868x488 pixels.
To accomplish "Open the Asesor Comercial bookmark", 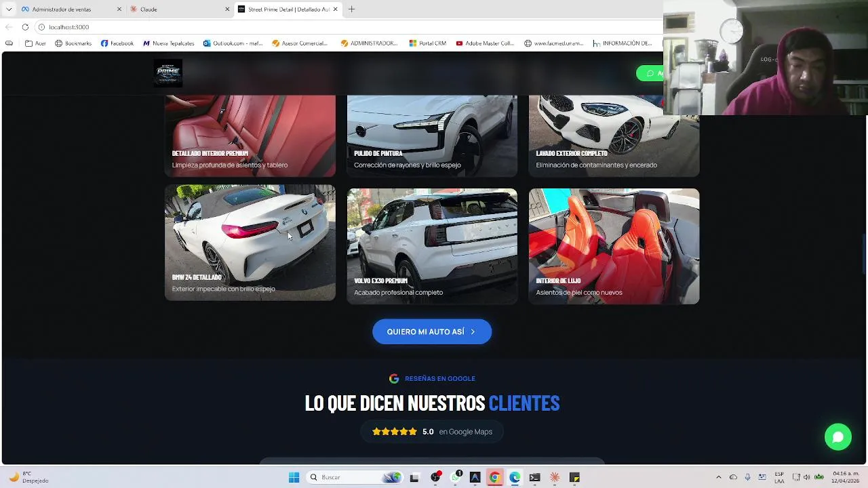I will click(300, 43).
